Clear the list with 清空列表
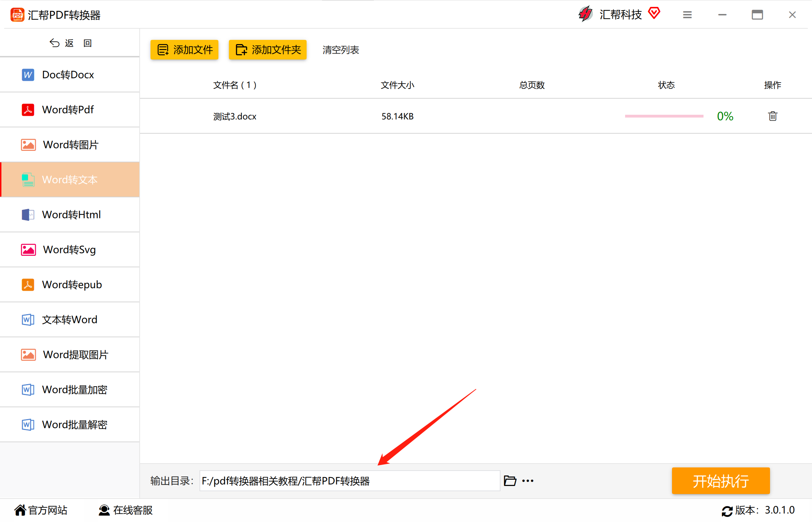Image resolution: width=812 pixels, height=522 pixels. click(341, 50)
